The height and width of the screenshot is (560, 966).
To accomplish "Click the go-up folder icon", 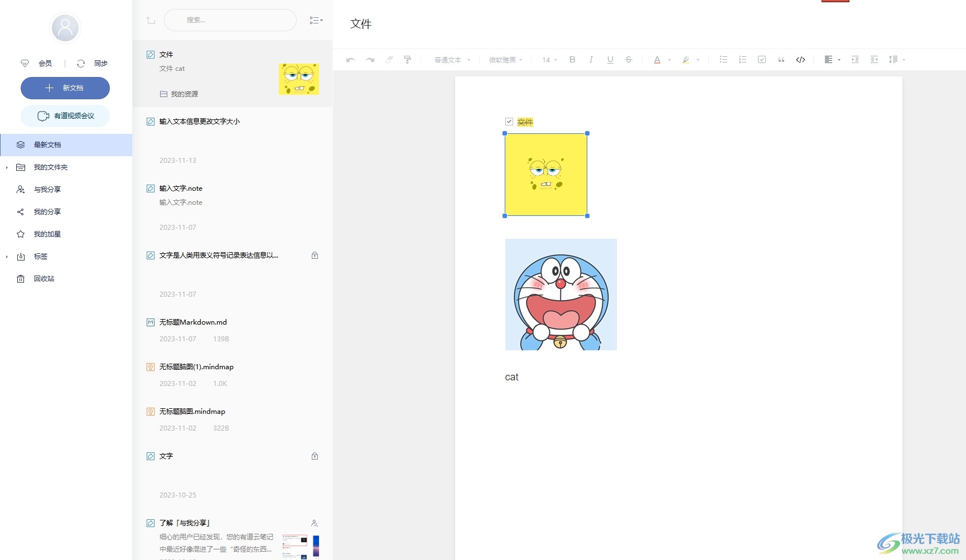I will 151,21.
